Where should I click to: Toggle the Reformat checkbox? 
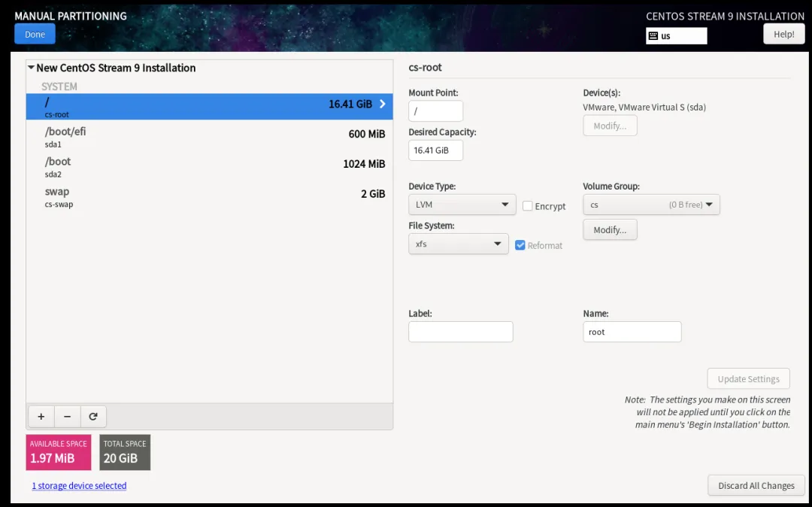click(520, 245)
